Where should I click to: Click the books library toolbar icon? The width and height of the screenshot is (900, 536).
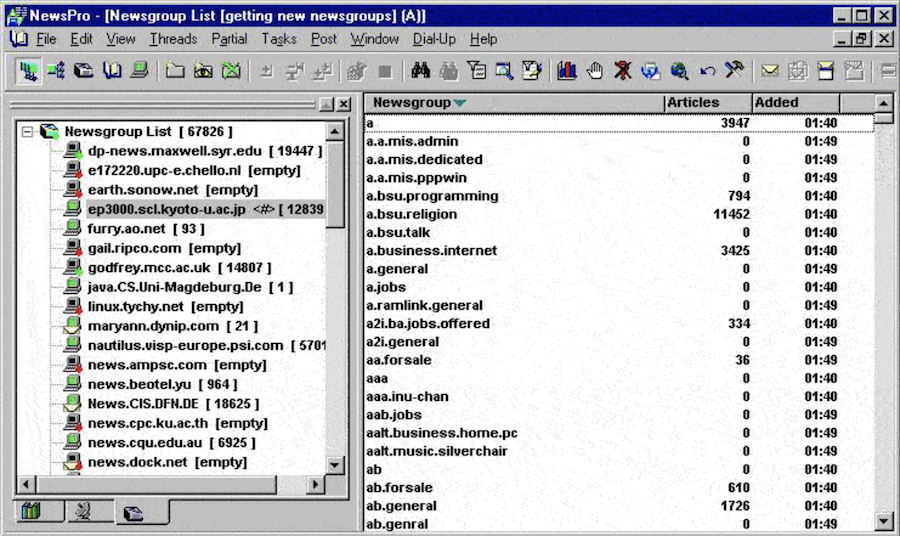click(567, 71)
